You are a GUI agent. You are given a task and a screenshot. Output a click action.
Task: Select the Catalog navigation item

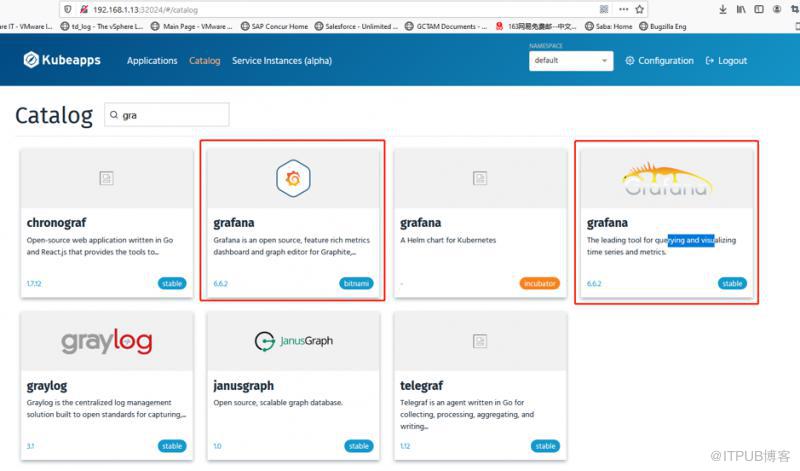click(205, 61)
